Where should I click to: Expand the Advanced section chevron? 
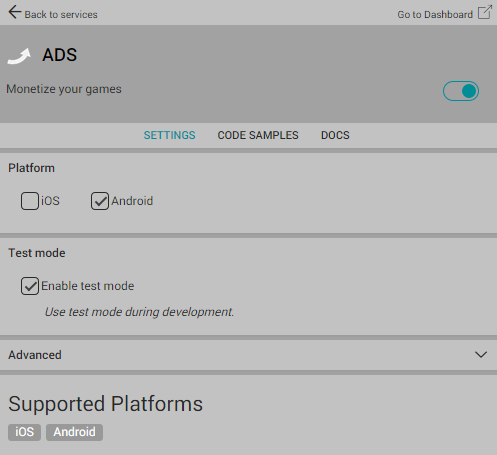(x=481, y=355)
